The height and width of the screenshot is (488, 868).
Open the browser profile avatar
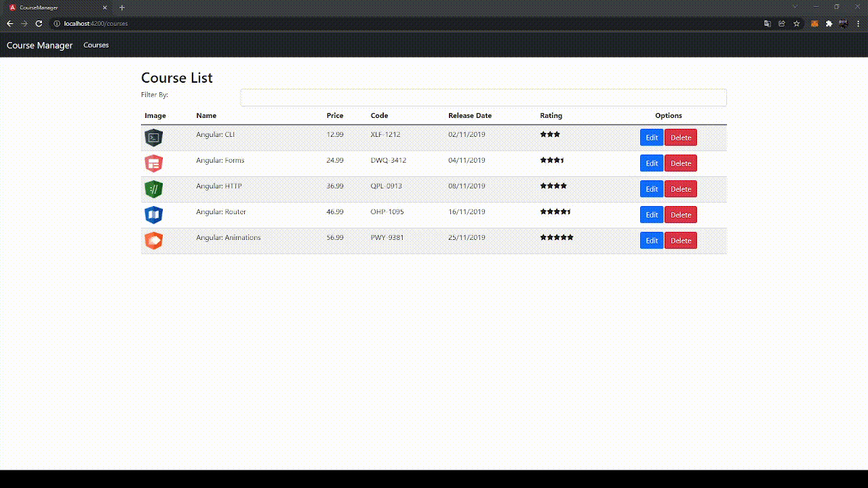coord(844,24)
